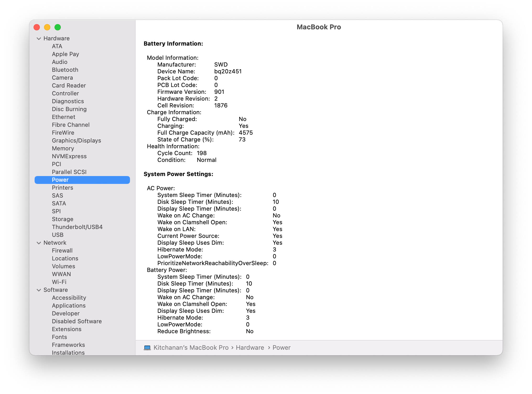Click the Software category label

click(56, 290)
